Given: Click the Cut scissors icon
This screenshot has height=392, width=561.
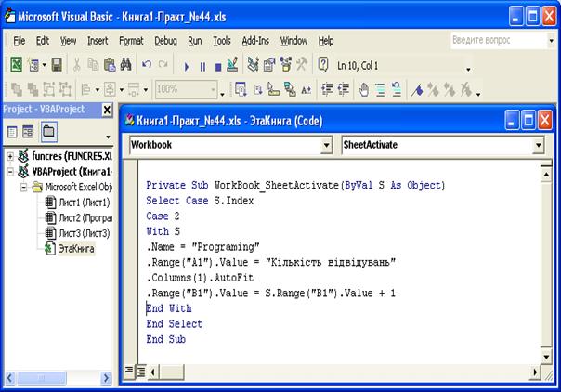Looking at the screenshot, I should point(76,65).
